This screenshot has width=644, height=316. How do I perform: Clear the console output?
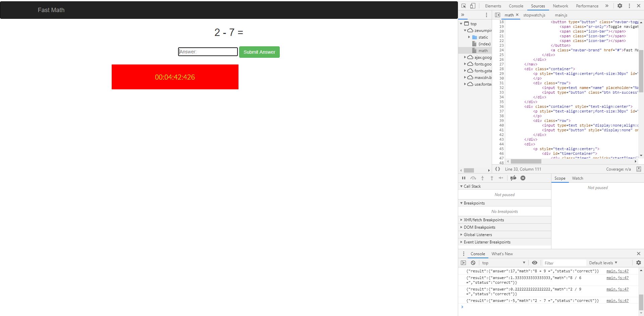click(x=473, y=263)
